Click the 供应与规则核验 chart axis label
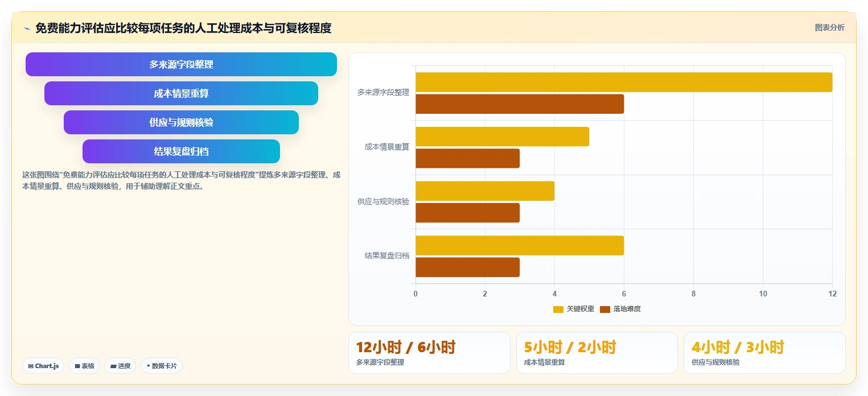Image resolution: width=868 pixels, height=396 pixels. click(x=383, y=201)
